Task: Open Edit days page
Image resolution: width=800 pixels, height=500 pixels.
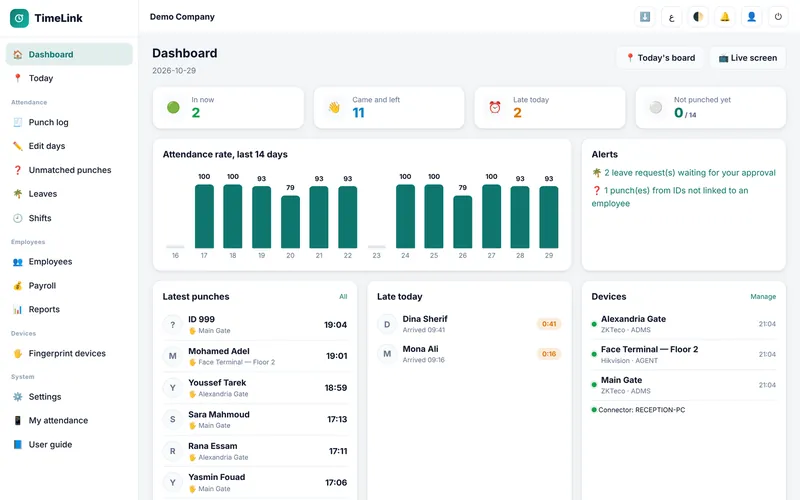Action: click(x=69, y=146)
